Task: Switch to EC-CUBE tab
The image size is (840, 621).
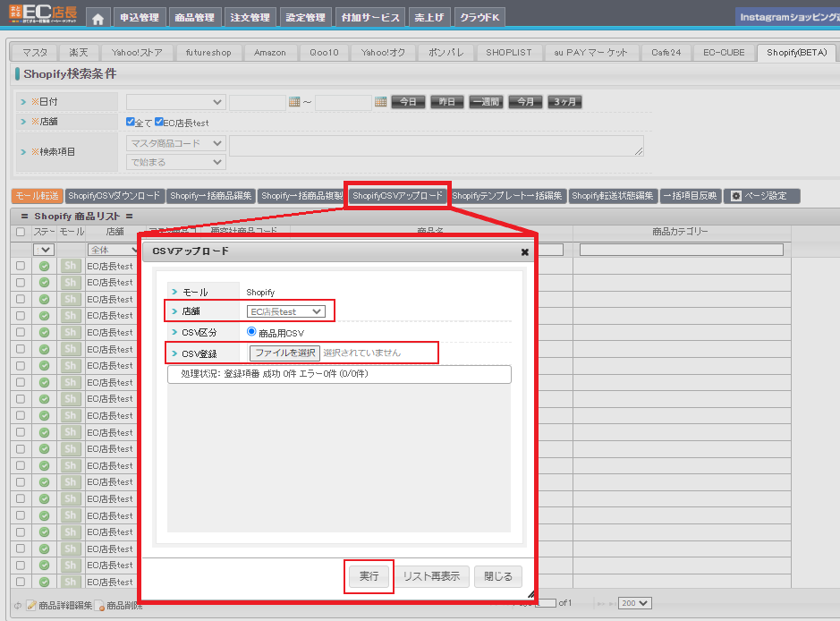Action: coord(723,53)
